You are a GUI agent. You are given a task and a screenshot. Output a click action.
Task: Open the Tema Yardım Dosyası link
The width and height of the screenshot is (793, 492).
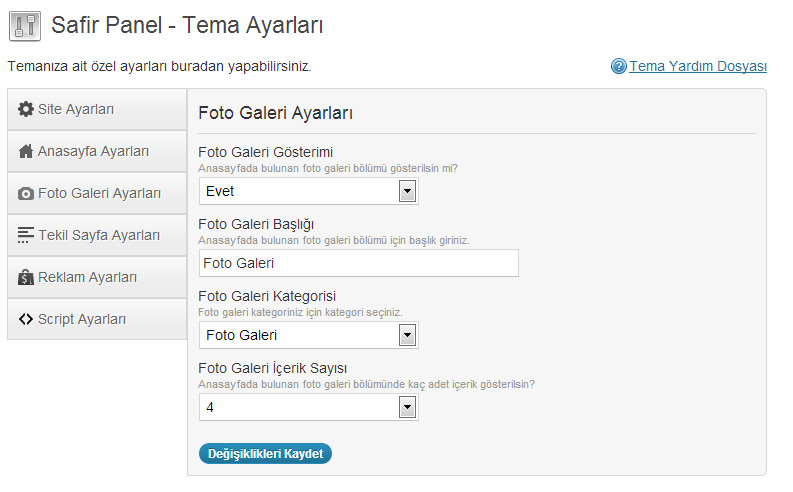click(x=698, y=66)
